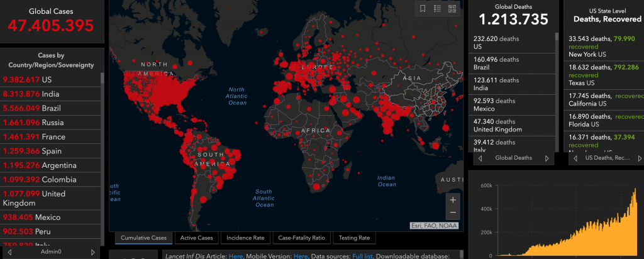644x259 pixels.
Task: Open the map bookmarks icon
Action: pyautogui.click(x=423, y=8)
